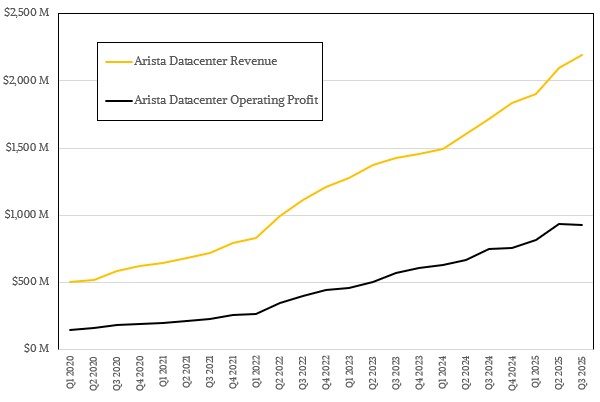Click the yellow revenue line's Q1 2020 start point
The width and height of the screenshot is (600, 402).
click(71, 282)
